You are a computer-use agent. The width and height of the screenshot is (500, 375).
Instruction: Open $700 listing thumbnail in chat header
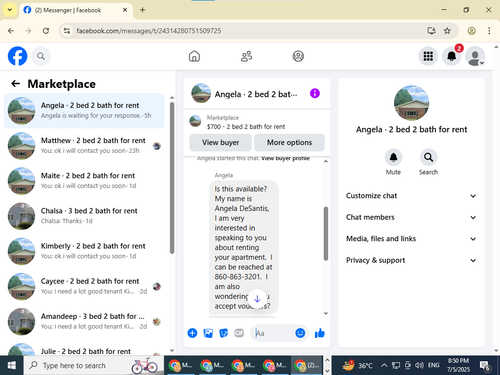coord(195,121)
